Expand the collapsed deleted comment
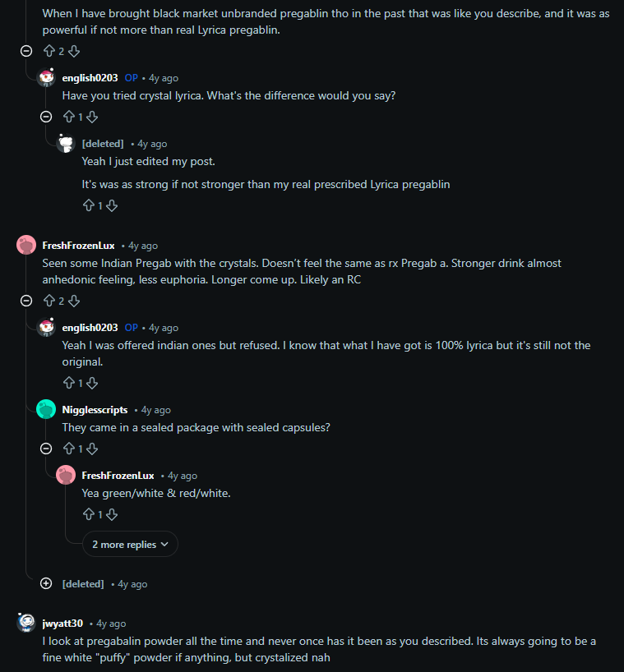624x672 pixels. click(46, 583)
